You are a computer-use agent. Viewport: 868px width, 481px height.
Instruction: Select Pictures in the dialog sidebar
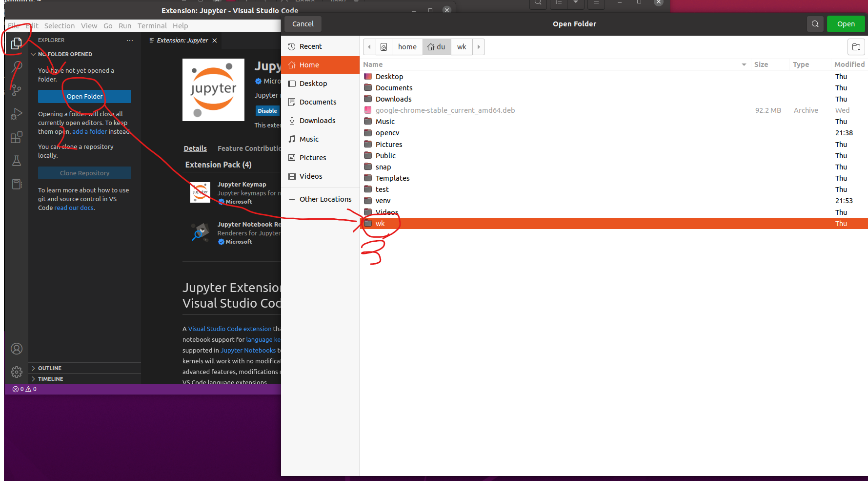point(320,158)
